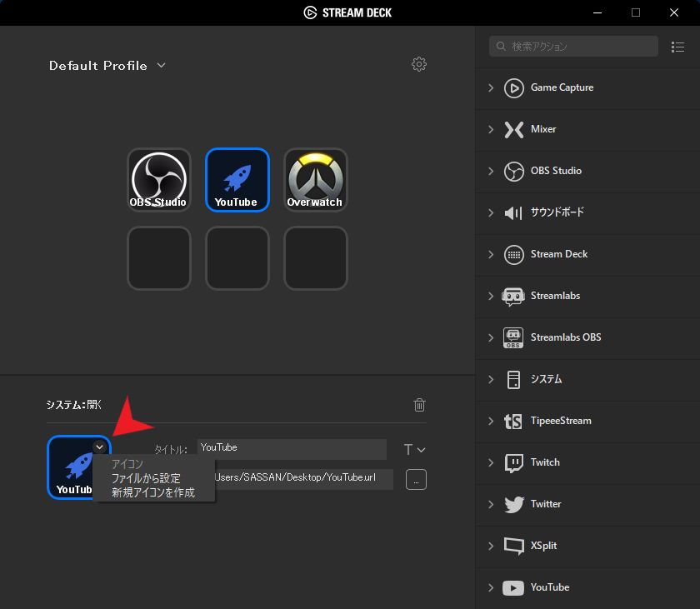The width and height of the screenshot is (700, 609).
Task: Expand the サウンドボード category
Action: tap(491, 212)
